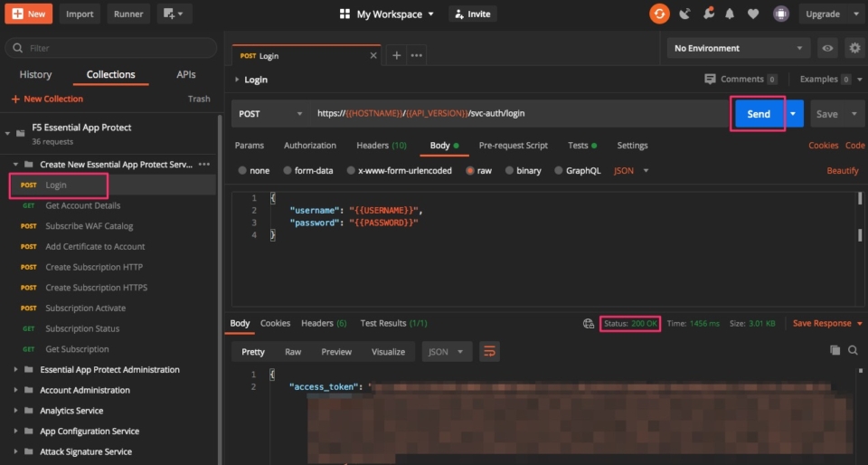Open the Save button arrow dropdown

854,113
